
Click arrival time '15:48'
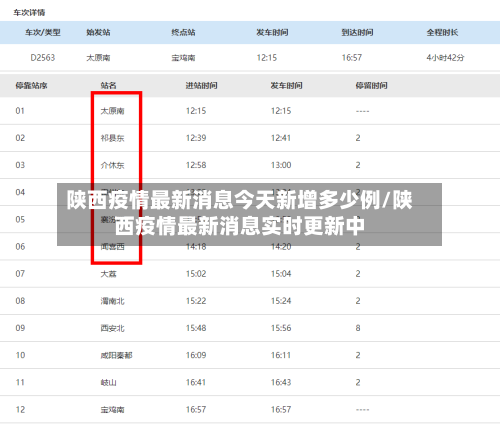tap(196, 328)
